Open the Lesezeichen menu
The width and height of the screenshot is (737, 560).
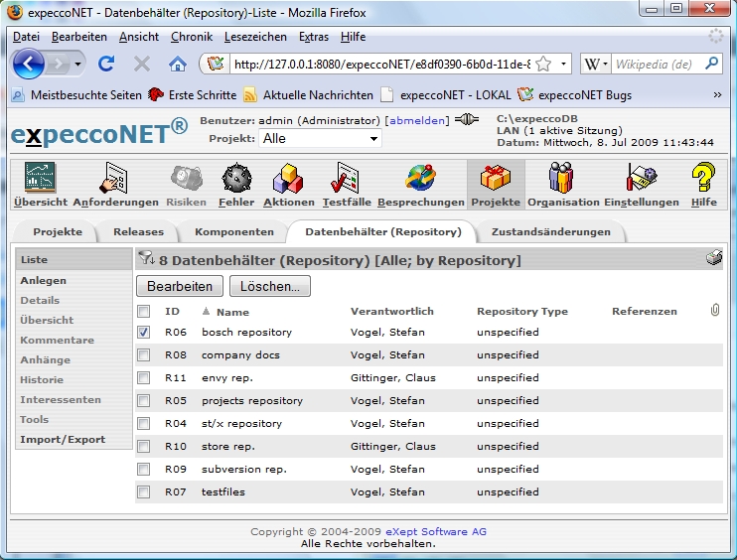[x=255, y=37]
